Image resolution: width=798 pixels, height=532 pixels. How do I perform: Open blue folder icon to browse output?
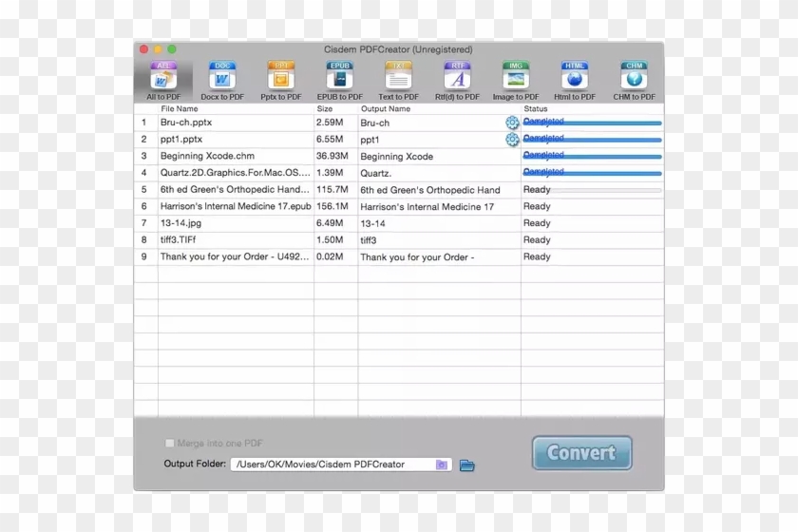tap(466, 465)
